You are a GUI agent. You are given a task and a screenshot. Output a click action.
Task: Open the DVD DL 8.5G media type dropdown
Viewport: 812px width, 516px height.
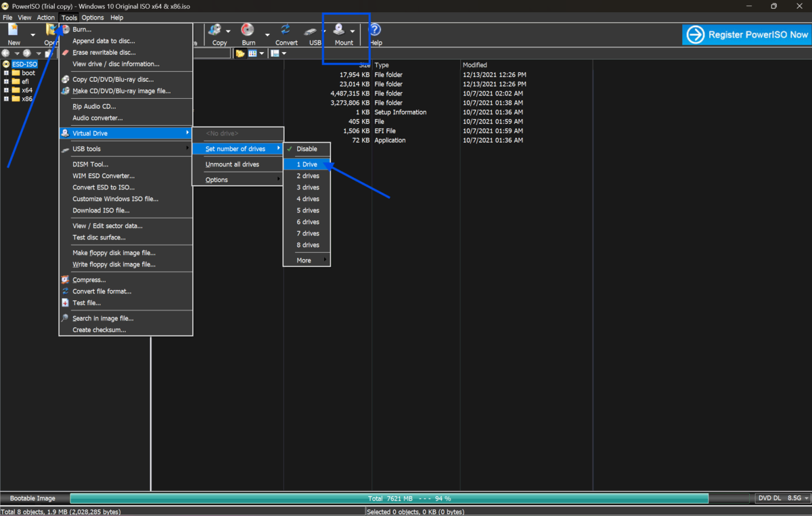pyautogui.click(x=783, y=498)
